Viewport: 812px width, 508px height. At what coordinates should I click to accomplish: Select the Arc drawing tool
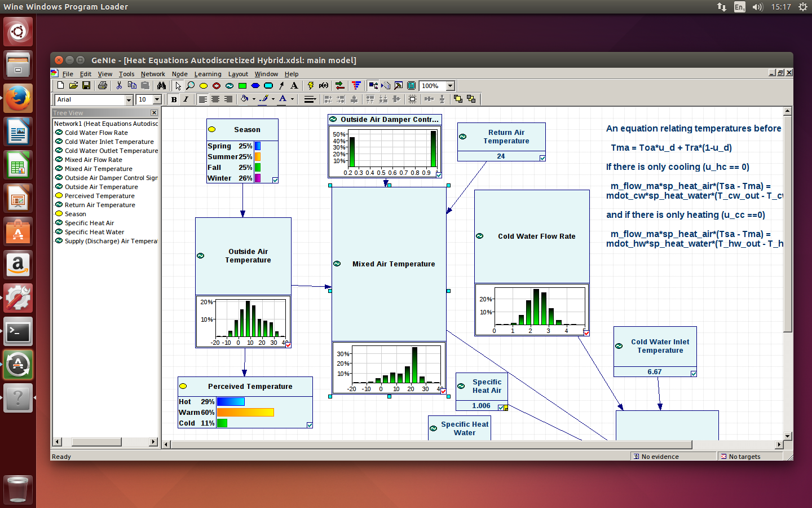(x=281, y=86)
